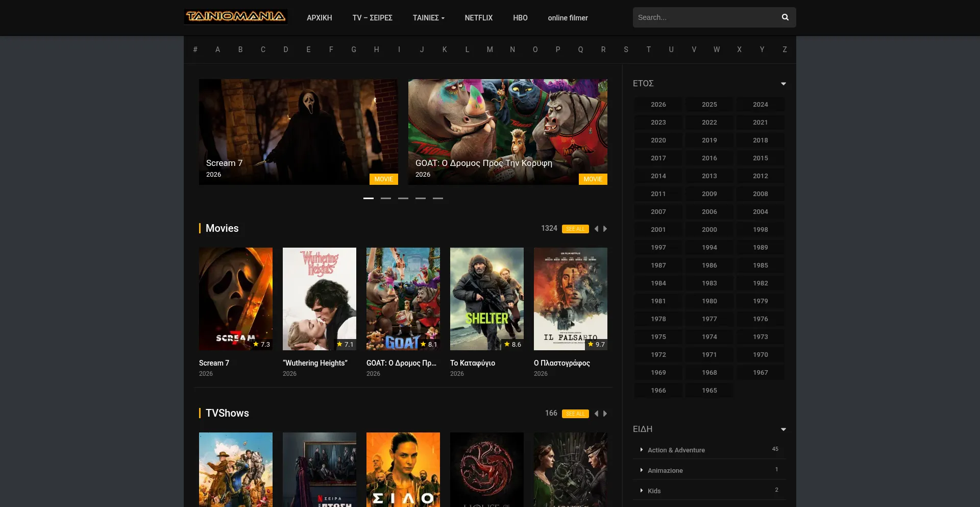Click the TVShows count 166

click(x=551, y=413)
